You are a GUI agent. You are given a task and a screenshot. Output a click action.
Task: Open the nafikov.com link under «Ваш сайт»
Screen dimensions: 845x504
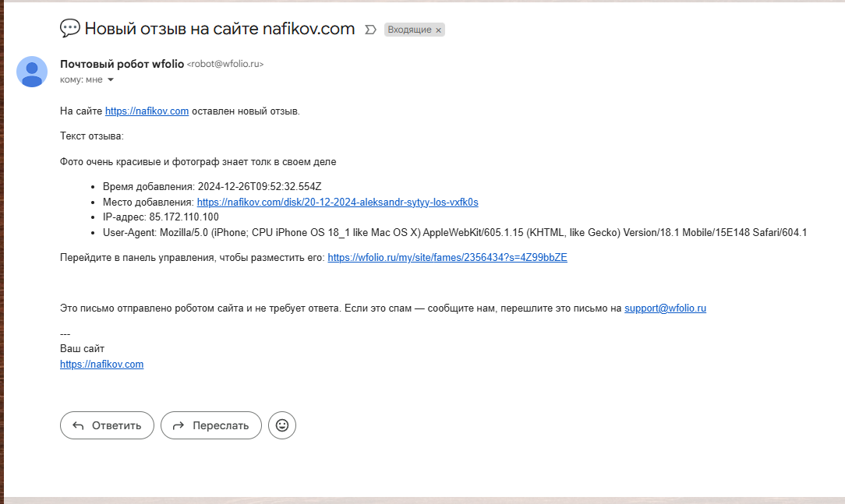[x=101, y=365]
